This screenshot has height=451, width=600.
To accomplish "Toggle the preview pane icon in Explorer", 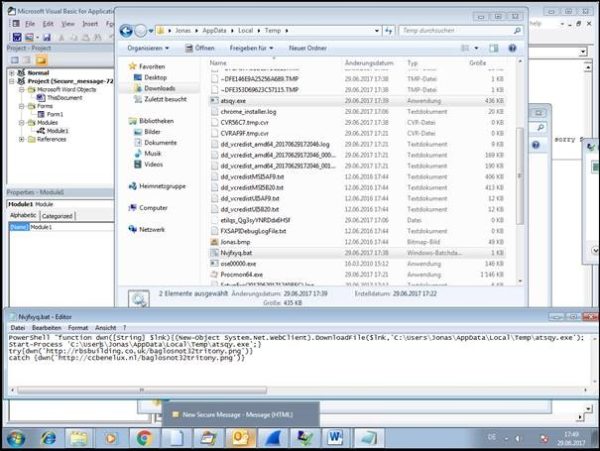I will (494, 48).
